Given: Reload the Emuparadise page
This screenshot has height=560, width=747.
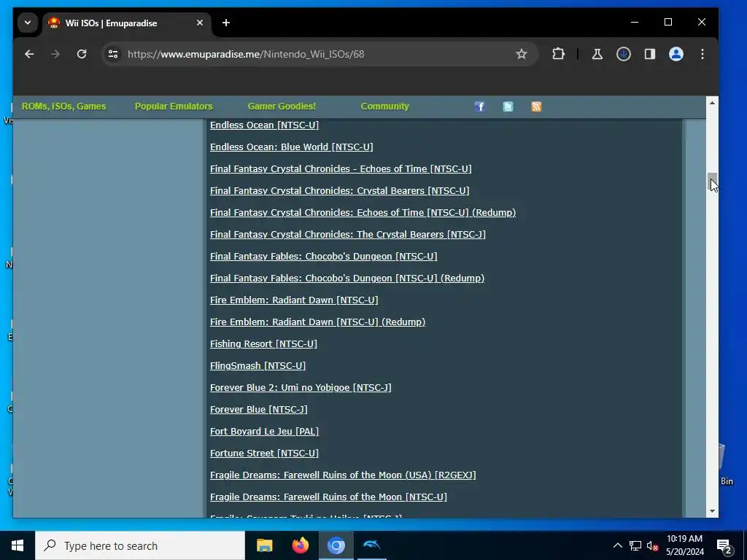Looking at the screenshot, I should coord(82,54).
